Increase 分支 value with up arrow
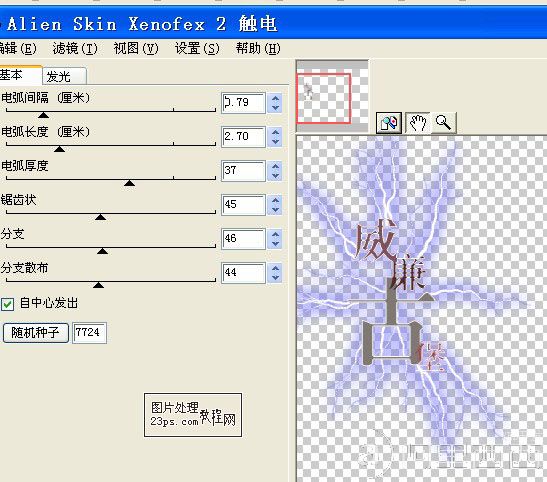The image size is (547, 482). 275,234
